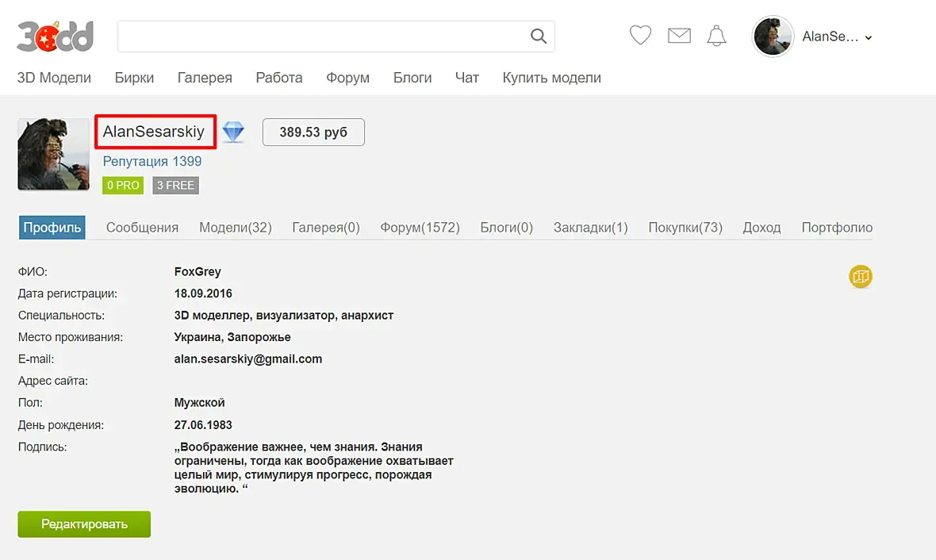
Task: Go to Купить модели
Action: tap(551, 78)
